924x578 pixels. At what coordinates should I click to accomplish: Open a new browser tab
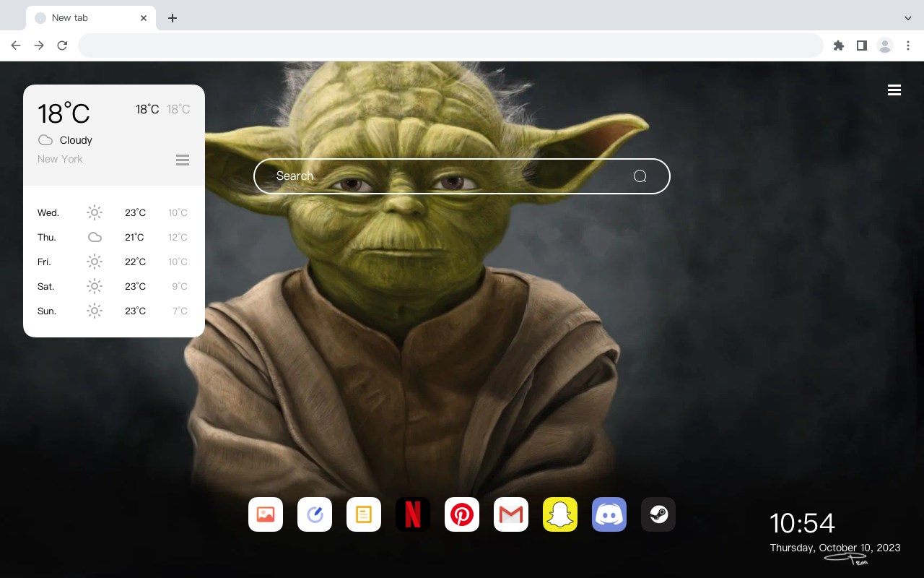(x=172, y=18)
